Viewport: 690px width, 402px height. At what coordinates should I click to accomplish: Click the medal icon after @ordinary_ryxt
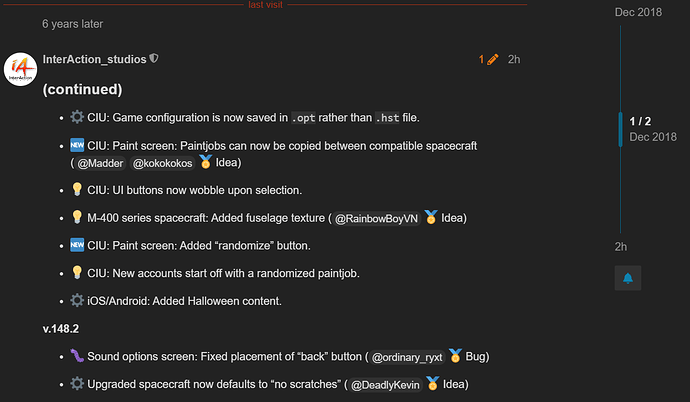(455, 355)
